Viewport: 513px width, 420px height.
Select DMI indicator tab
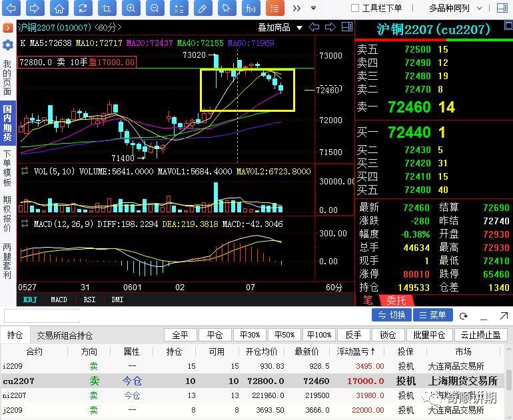(117, 300)
